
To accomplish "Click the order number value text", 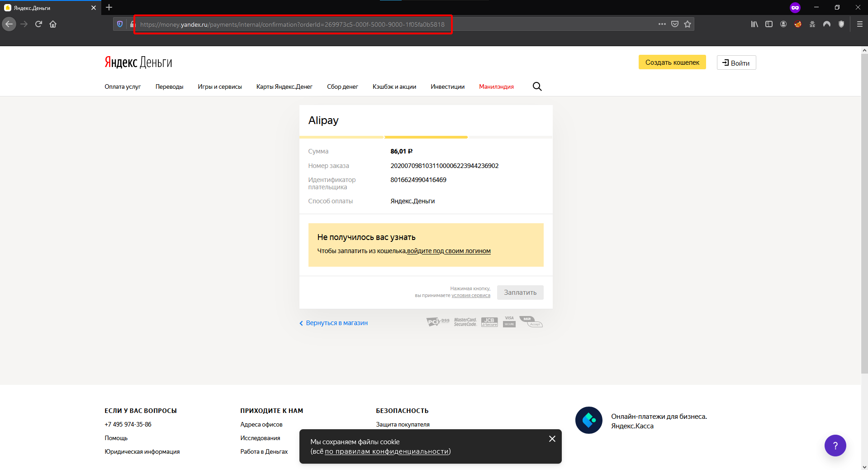I will (x=445, y=166).
